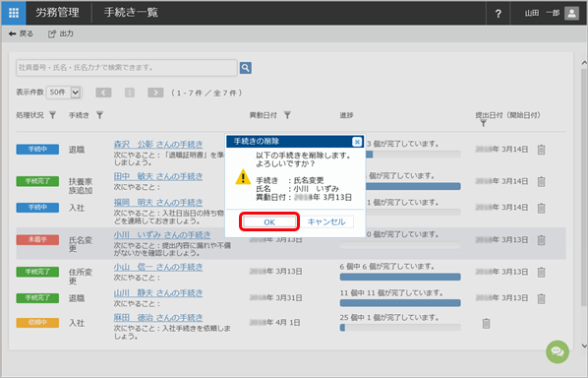This screenshot has width=588, height=378.
Task: Click the 山田 一郎 user name
Action: click(542, 13)
